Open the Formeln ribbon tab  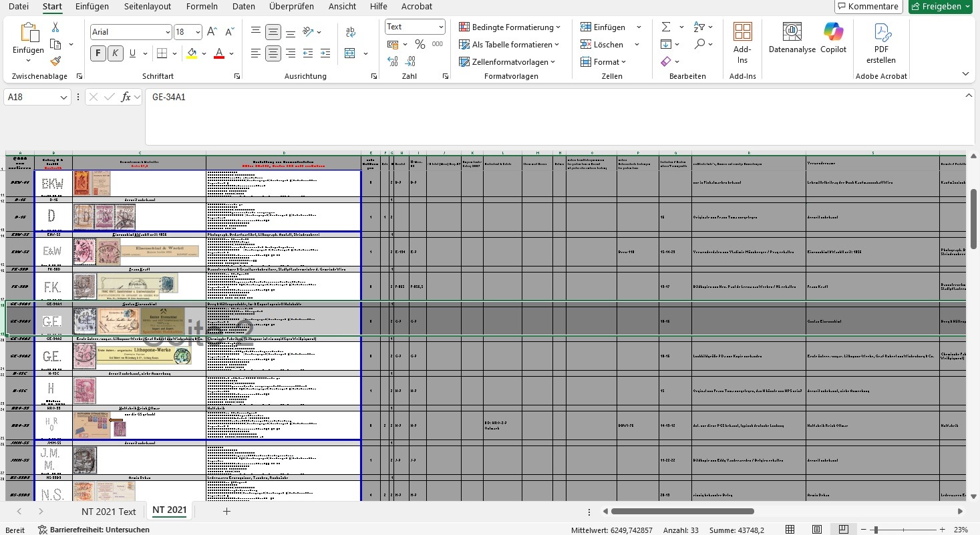click(202, 7)
